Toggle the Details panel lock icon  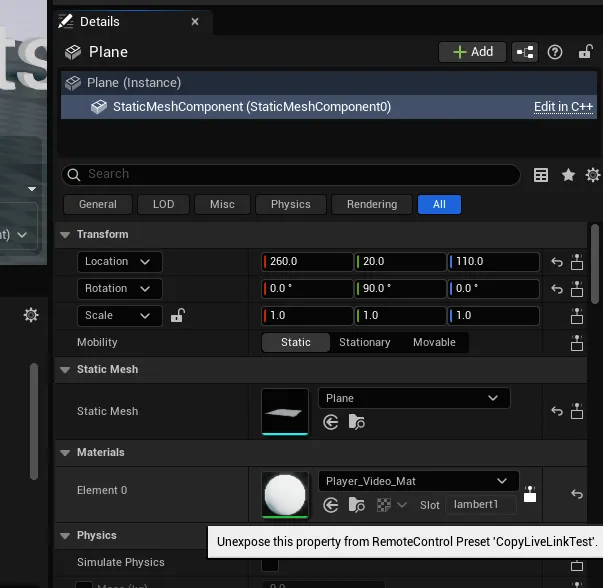coord(583,52)
